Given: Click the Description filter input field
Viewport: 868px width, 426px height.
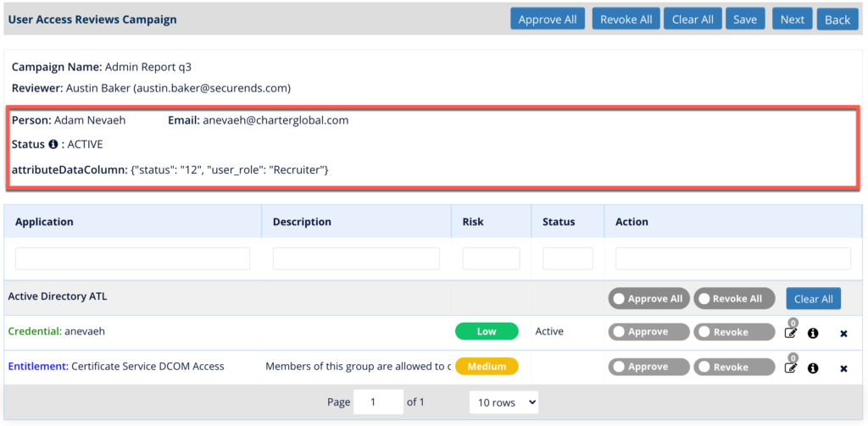Looking at the screenshot, I should (x=356, y=258).
